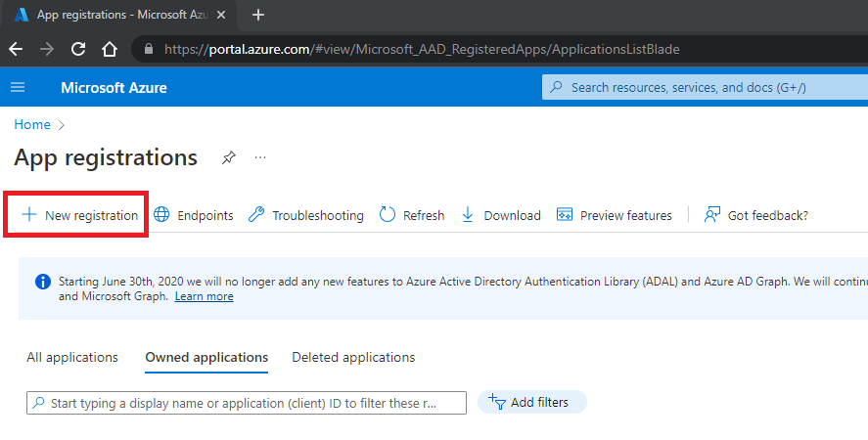
Task: Click the Preview features icon
Action: pos(565,214)
